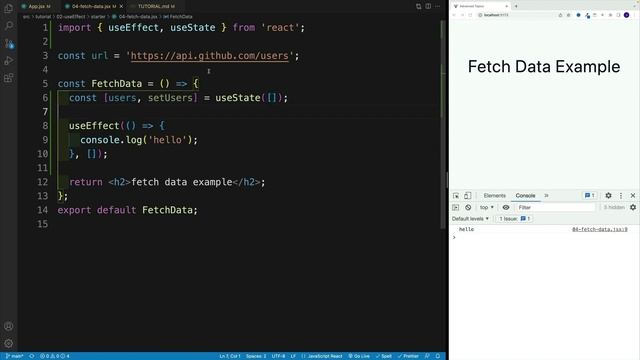Switch to the Console tab in DevTools
640x360 pixels.
click(x=525, y=196)
